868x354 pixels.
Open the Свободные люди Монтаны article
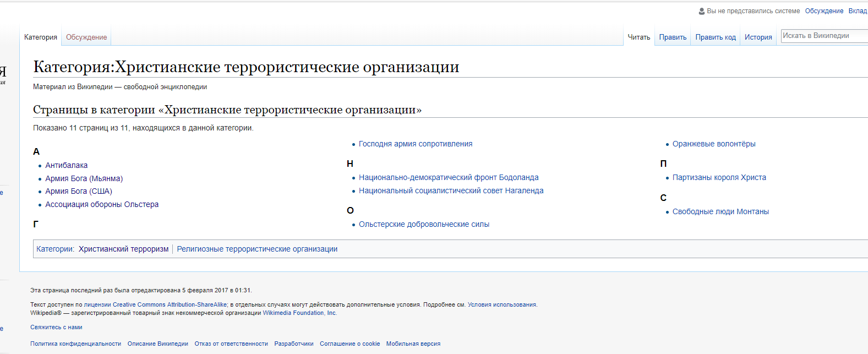coord(720,211)
